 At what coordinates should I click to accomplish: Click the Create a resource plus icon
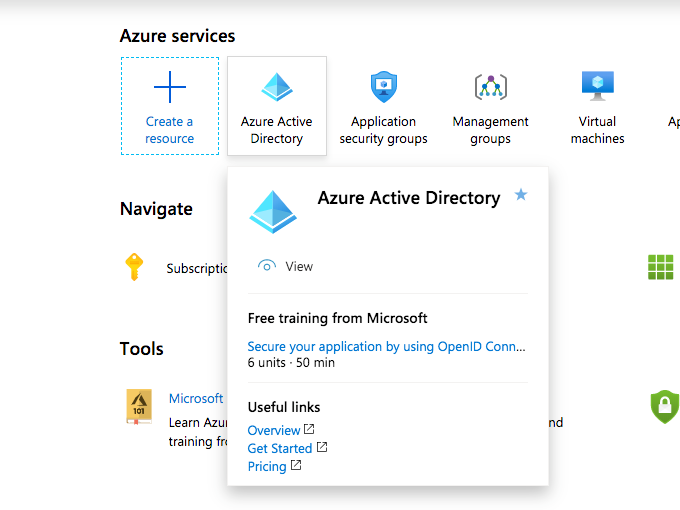coord(170,87)
